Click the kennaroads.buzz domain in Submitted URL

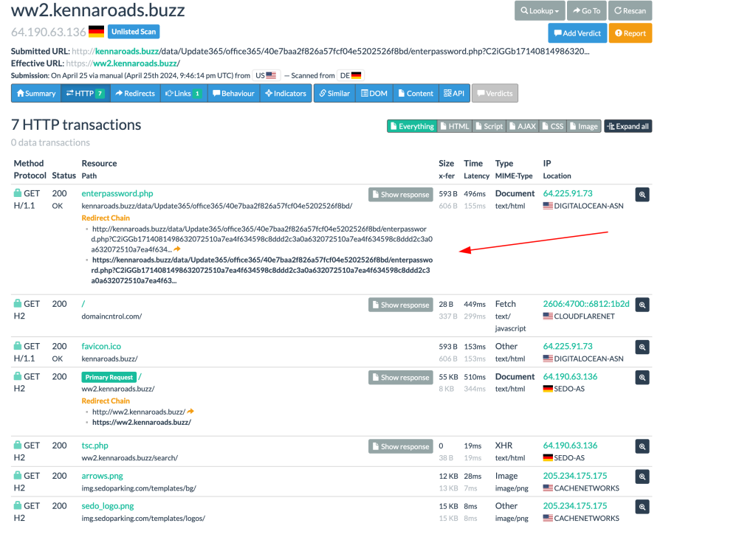tap(127, 51)
